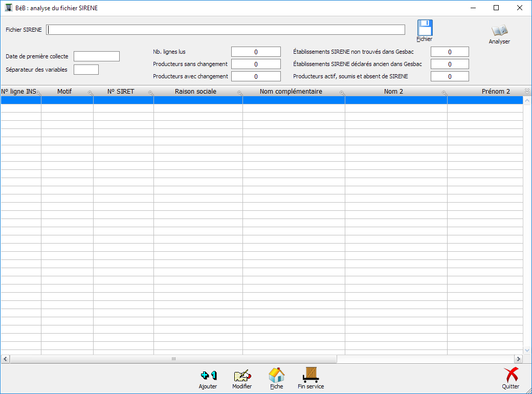Click the N° SIRET column header
This screenshot has height=394, width=532.
click(x=121, y=92)
